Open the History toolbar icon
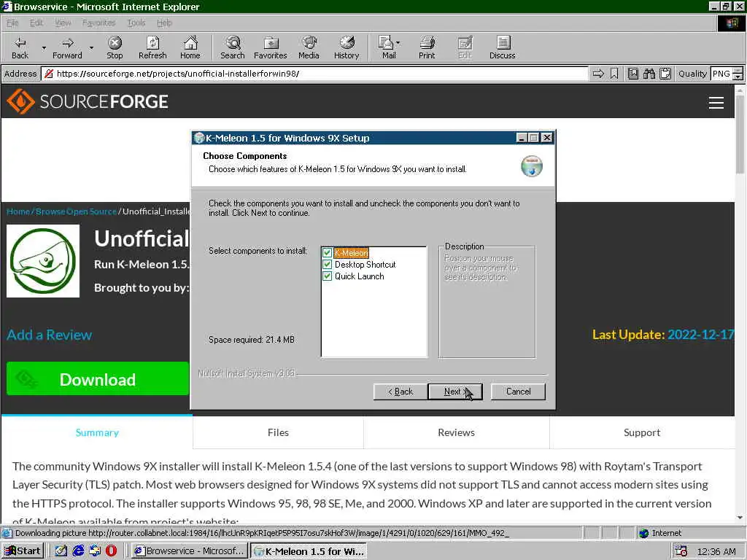This screenshot has height=560, width=747. click(x=347, y=47)
